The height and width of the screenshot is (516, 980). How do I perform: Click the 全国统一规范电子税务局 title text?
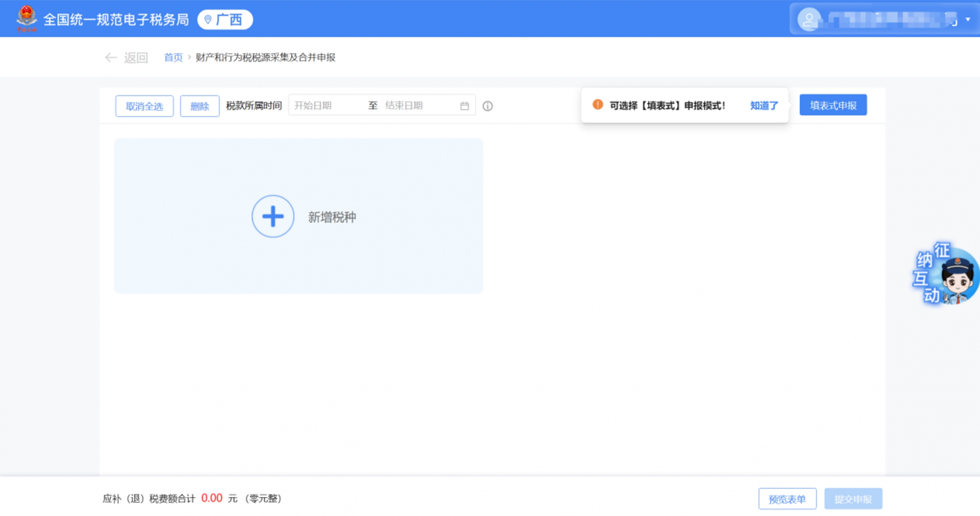116,19
